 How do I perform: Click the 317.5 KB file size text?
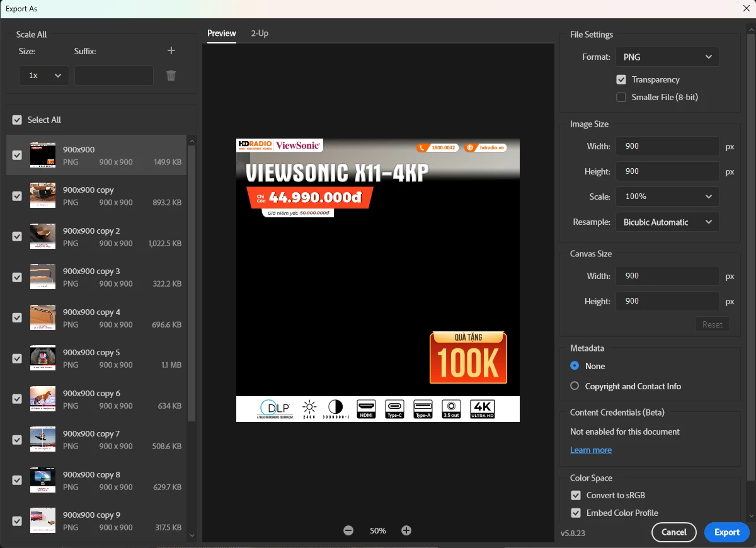pyautogui.click(x=168, y=527)
